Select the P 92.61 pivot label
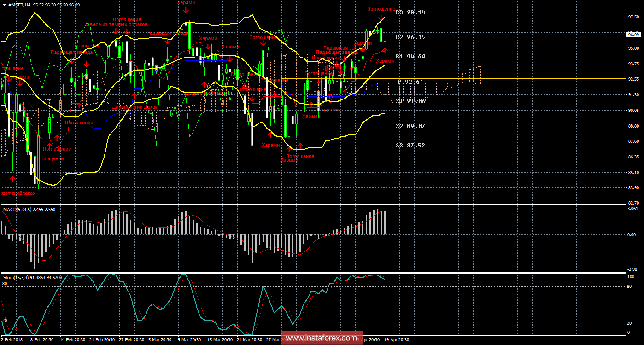The height and width of the screenshot is (345, 644). tap(410, 82)
